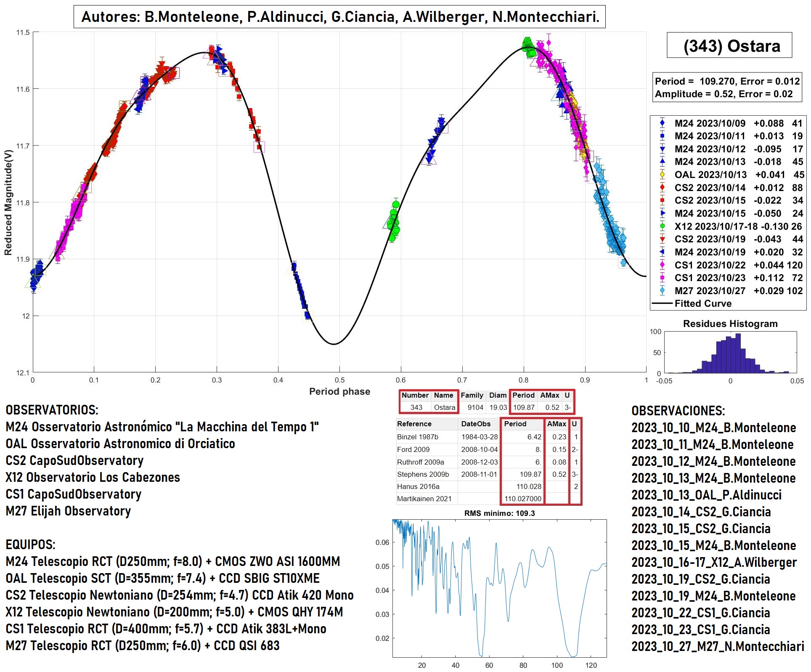This screenshot has width=811, height=672.
Task: Click the period value 110.028
Action: [x=529, y=486]
